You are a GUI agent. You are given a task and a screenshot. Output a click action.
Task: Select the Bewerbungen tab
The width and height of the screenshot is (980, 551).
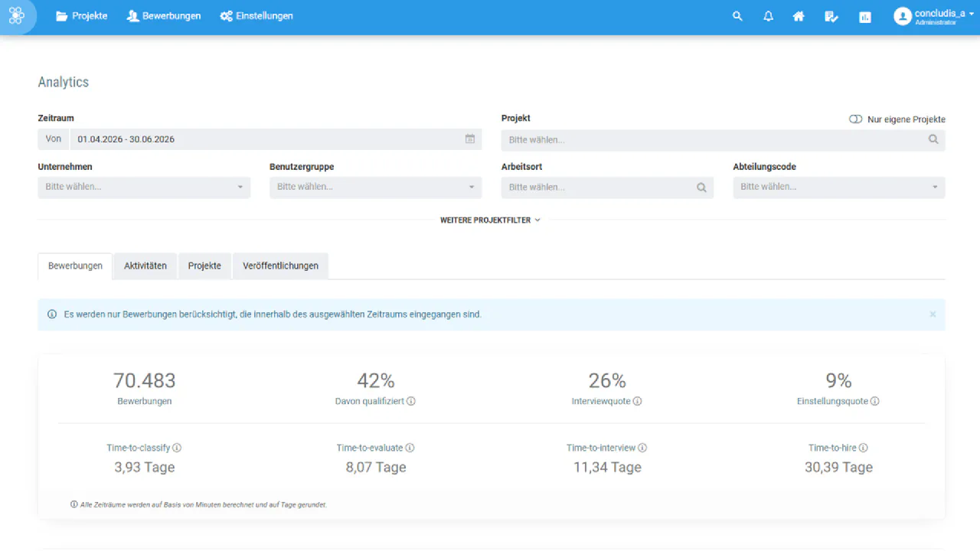pos(75,266)
